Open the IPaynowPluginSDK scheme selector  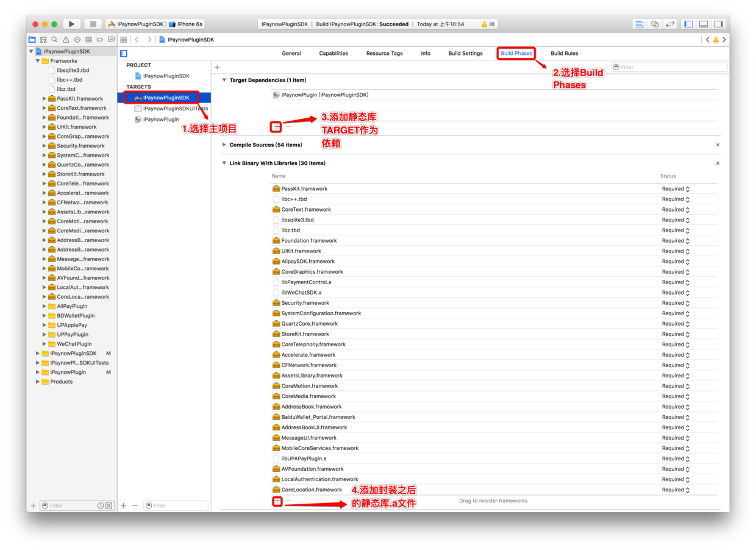(136, 24)
